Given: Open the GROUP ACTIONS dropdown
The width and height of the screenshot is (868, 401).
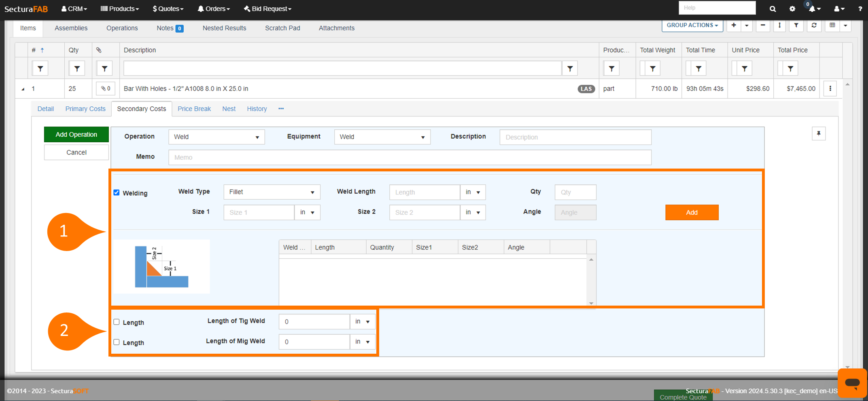Looking at the screenshot, I should coord(692,25).
